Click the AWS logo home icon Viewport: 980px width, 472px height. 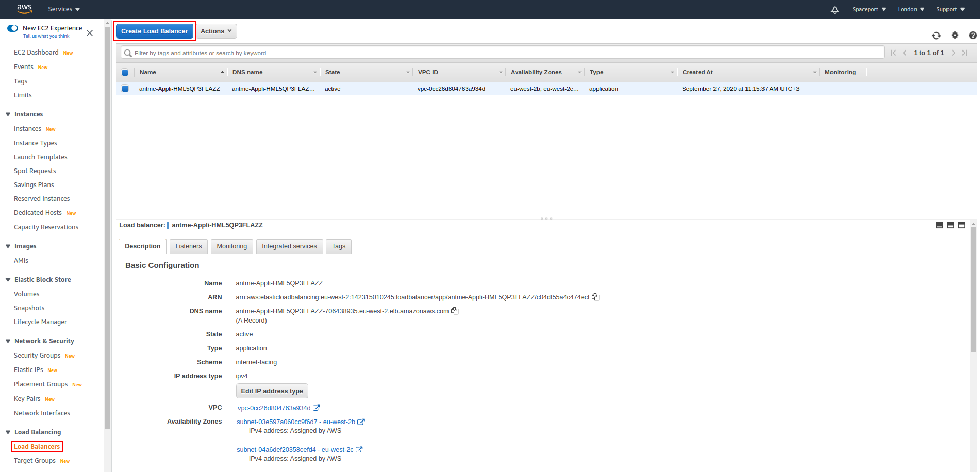pyautogui.click(x=24, y=9)
